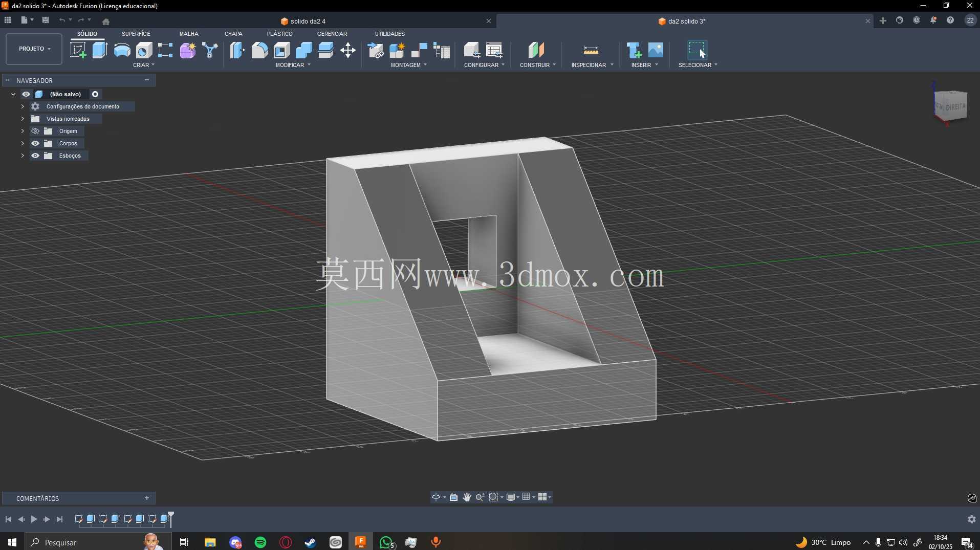Image resolution: width=980 pixels, height=550 pixels.
Task: Click the Play timeline button
Action: coord(34,519)
